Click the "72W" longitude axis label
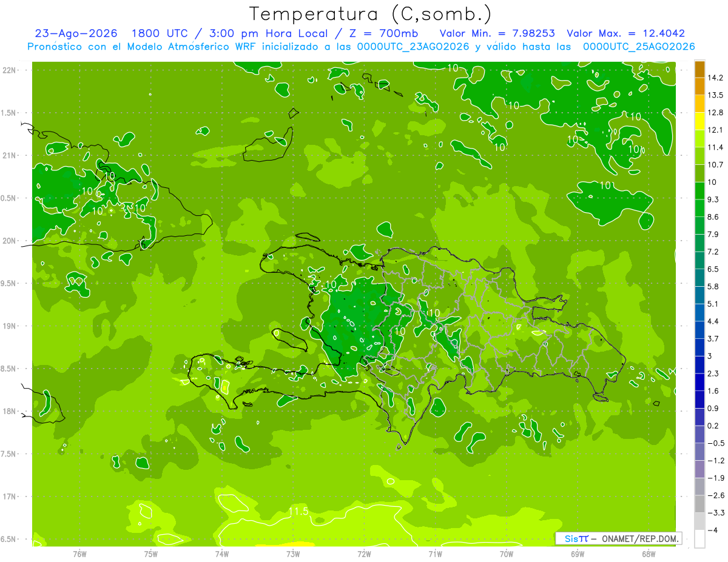This screenshot has height=562, width=728. pos(364,554)
